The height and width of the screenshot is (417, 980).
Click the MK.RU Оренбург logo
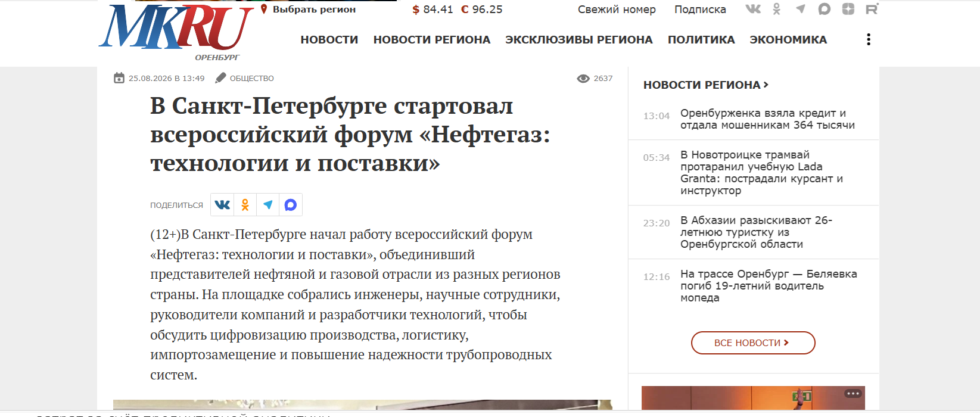tap(176, 31)
